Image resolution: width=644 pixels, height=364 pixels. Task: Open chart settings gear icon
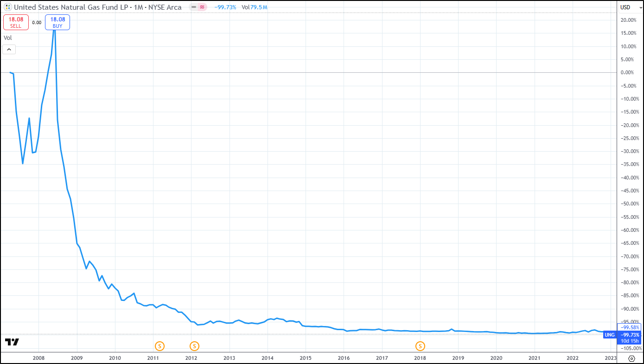(x=631, y=358)
